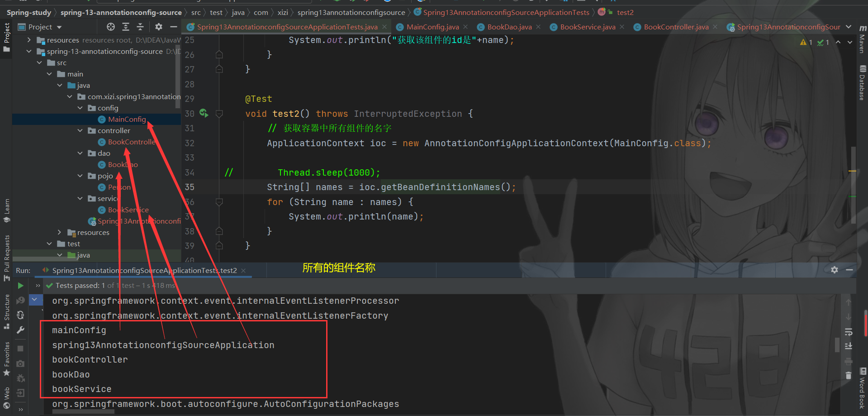The height and width of the screenshot is (416, 868).
Task: Toggle fold marker at line 30 method
Action: pos(219,114)
